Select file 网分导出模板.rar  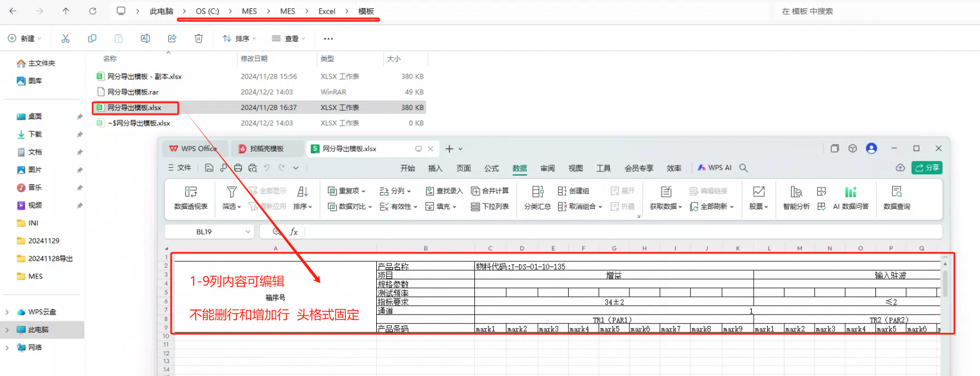point(133,92)
